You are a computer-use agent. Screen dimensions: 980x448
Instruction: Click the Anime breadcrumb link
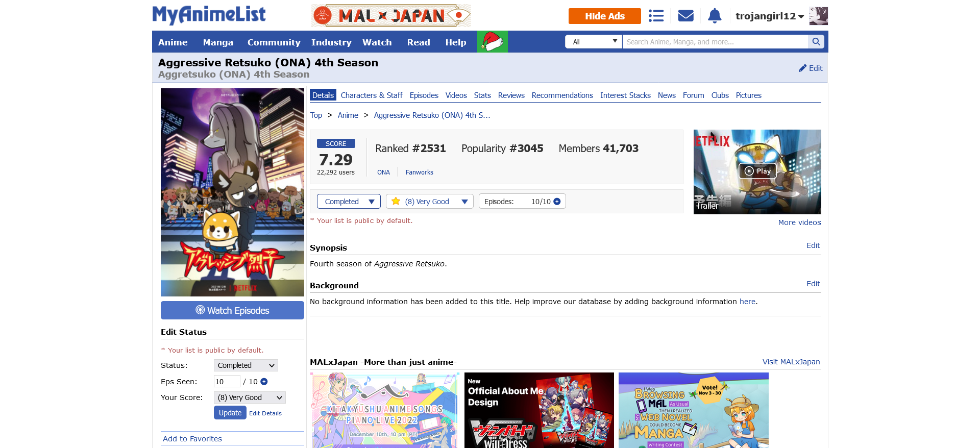tap(348, 115)
